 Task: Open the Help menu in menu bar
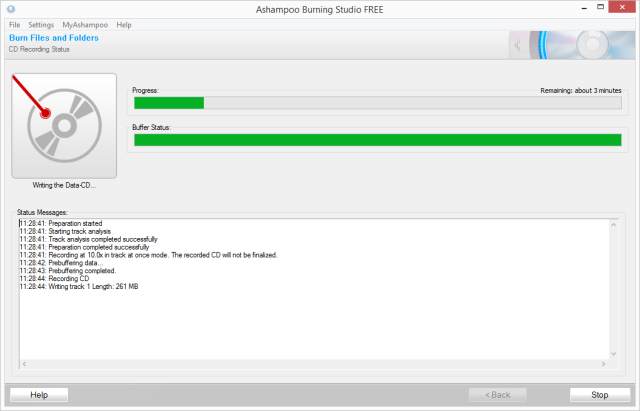point(124,25)
